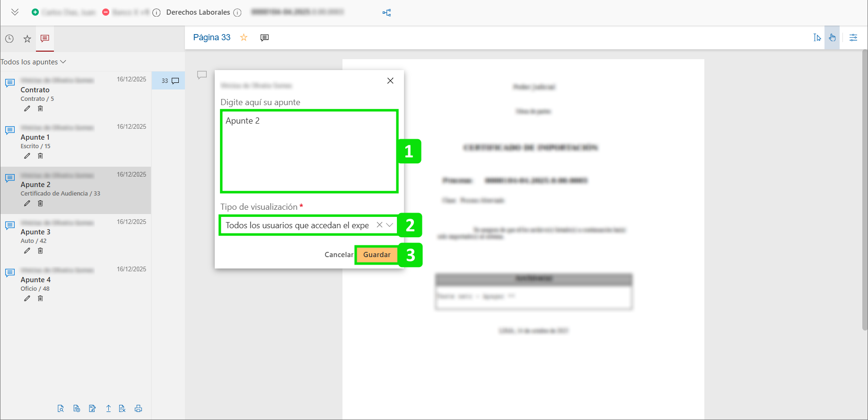Open the comment icon next to Página 33

pos(264,37)
